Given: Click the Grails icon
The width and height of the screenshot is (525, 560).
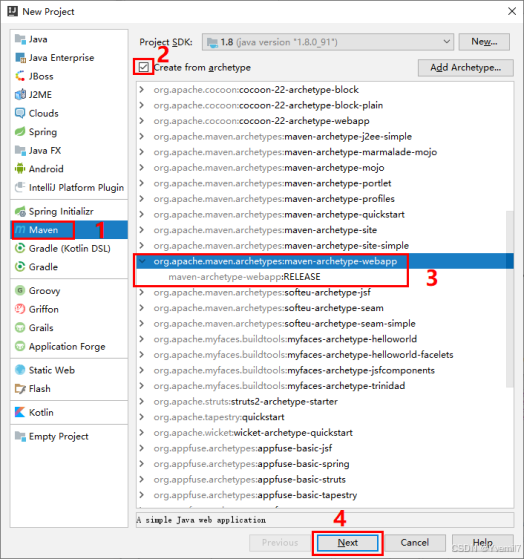Looking at the screenshot, I should 20,328.
